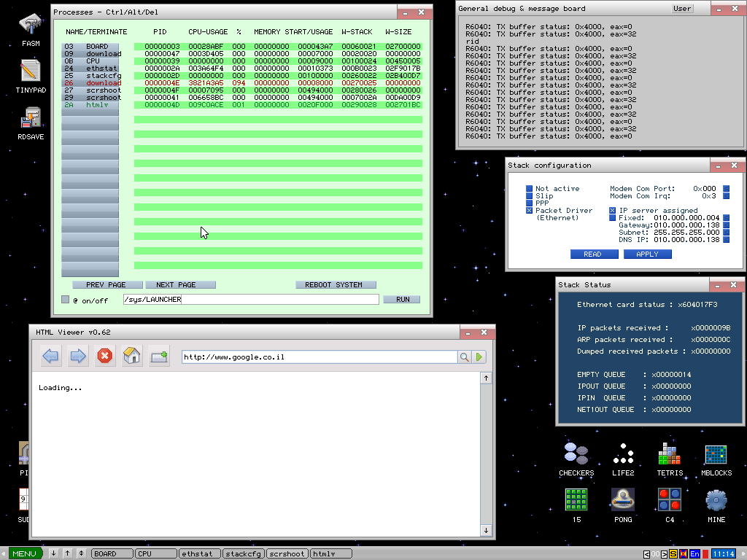Switch to the htmlv task on taskbar
This screenshot has width=747, height=560.
[x=330, y=553]
